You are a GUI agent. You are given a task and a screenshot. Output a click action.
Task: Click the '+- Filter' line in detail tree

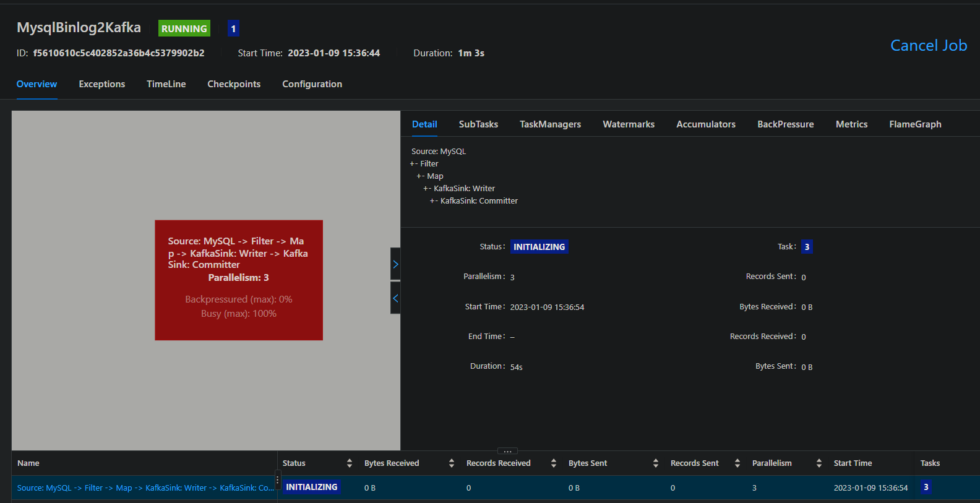pos(424,164)
